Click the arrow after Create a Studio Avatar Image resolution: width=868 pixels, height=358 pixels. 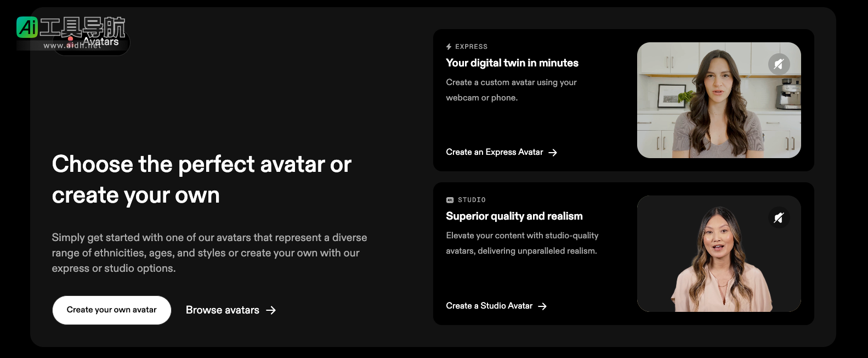[542, 306]
